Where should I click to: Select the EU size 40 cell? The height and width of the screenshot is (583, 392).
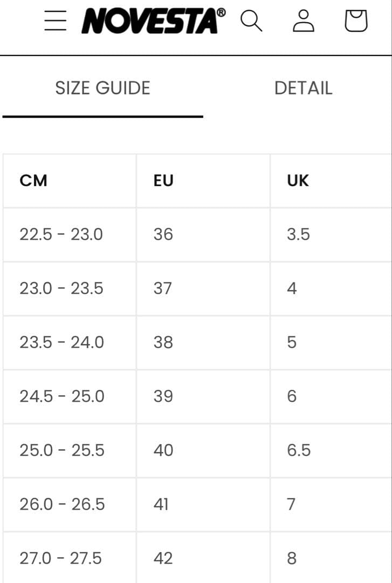pos(163,450)
